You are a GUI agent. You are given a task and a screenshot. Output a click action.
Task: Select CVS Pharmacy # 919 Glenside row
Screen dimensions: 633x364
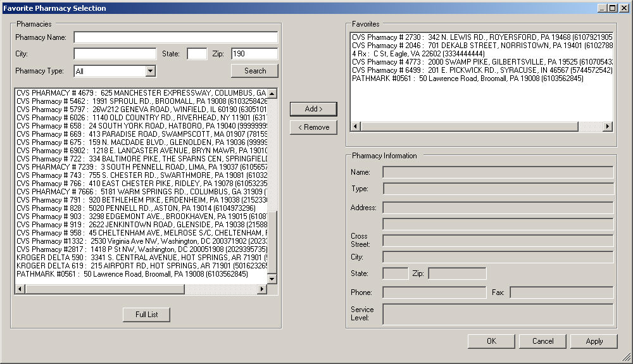(x=141, y=225)
